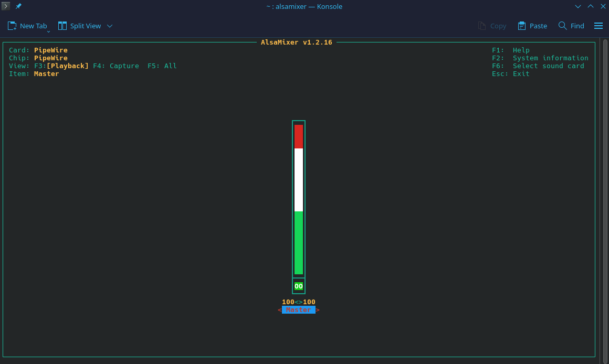Click the Esc Exit hint
This screenshot has height=364, width=609.
pos(511,74)
